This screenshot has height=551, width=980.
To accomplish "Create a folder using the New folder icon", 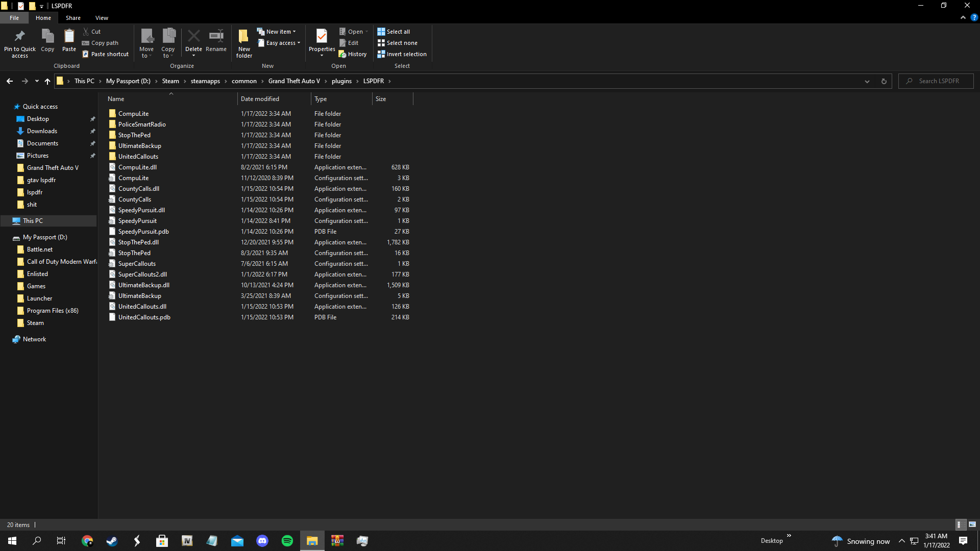I will pyautogui.click(x=244, y=37).
